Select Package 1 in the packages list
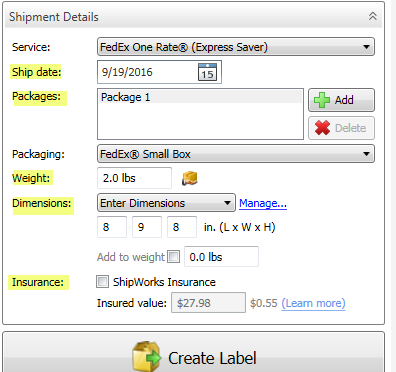The image size is (396, 372). [200, 97]
